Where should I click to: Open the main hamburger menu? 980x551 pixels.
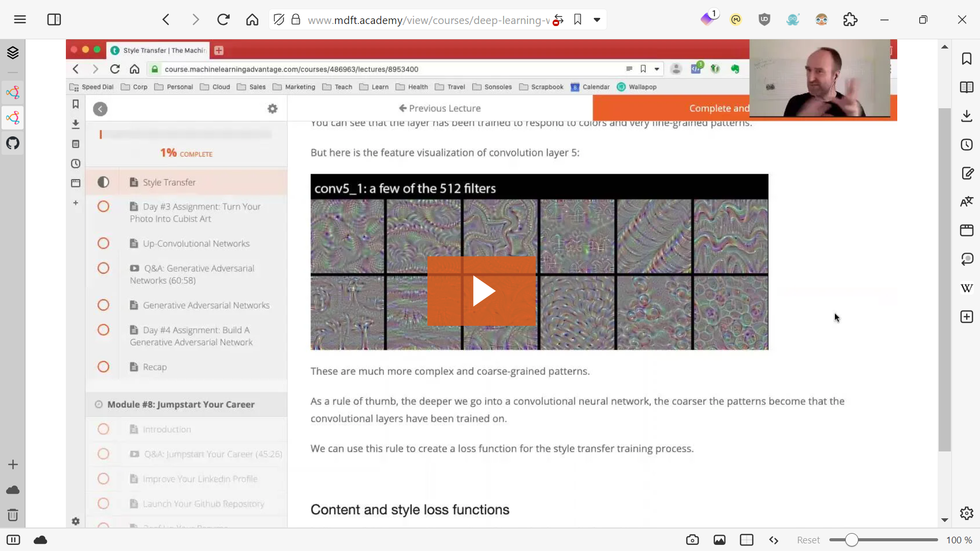[x=20, y=20]
